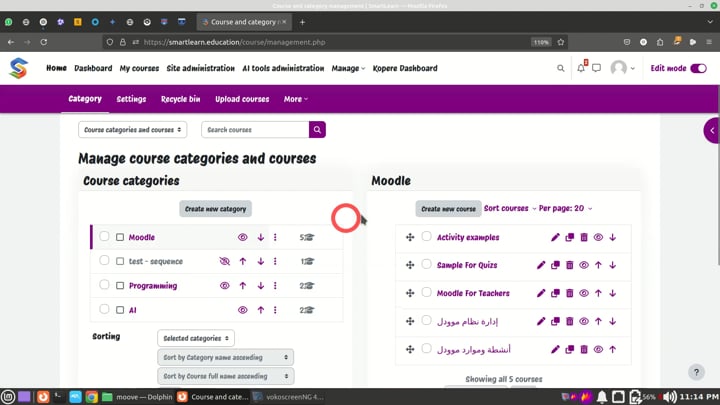720x405 pixels.
Task: Copy the Moodle For Teachers course
Action: point(555,293)
